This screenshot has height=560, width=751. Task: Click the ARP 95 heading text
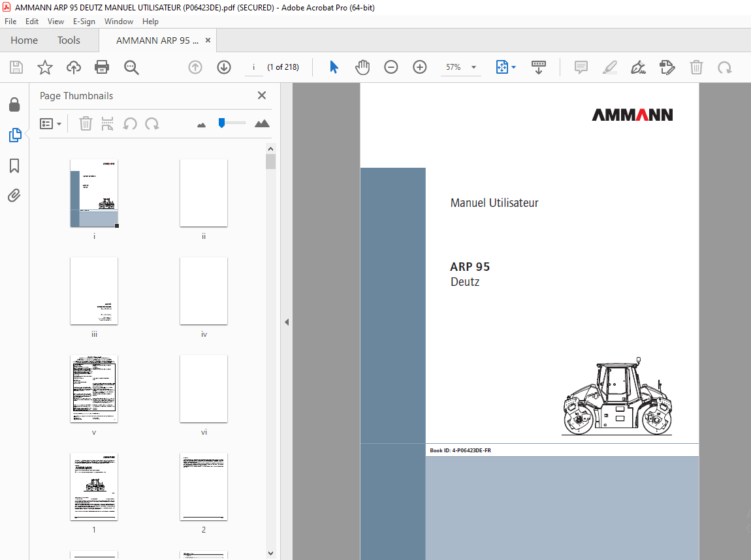click(x=470, y=266)
